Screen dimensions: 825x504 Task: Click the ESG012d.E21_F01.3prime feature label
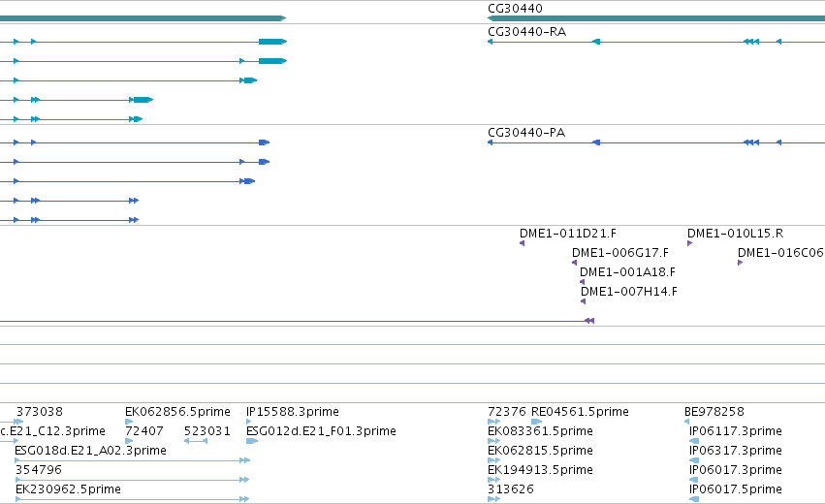pos(321,431)
